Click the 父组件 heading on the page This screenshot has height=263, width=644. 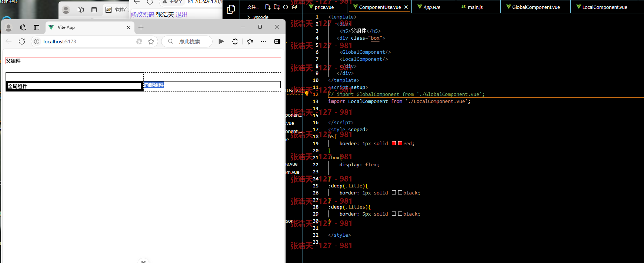[13, 61]
